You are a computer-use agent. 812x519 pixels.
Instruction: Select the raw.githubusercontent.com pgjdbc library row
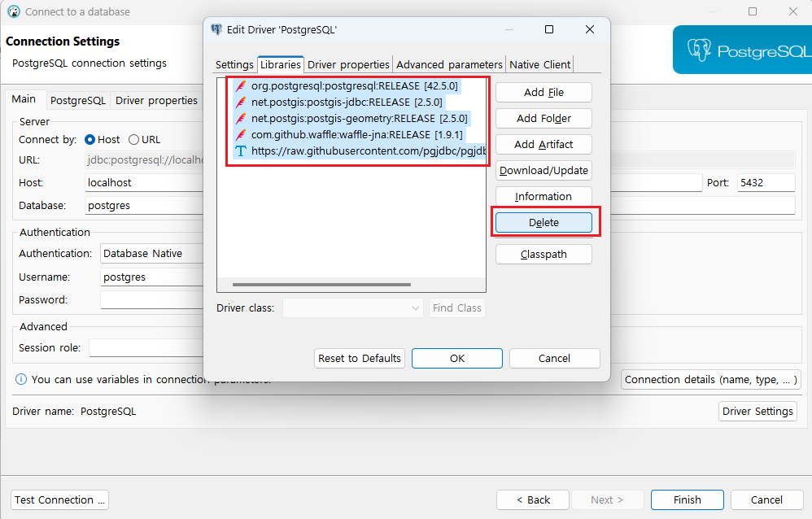(360, 151)
